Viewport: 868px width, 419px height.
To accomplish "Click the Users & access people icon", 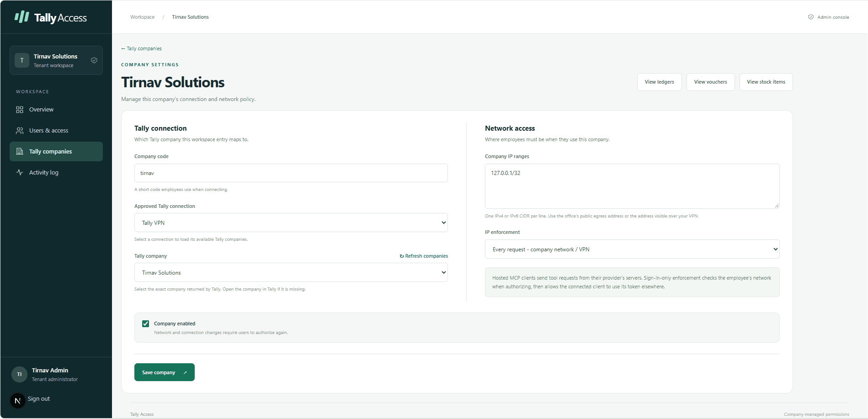I will [20, 131].
